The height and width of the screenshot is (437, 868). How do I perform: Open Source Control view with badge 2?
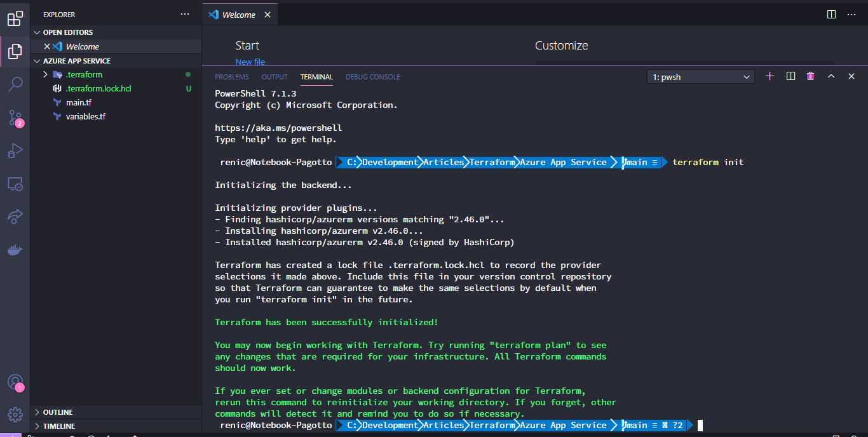click(x=15, y=118)
